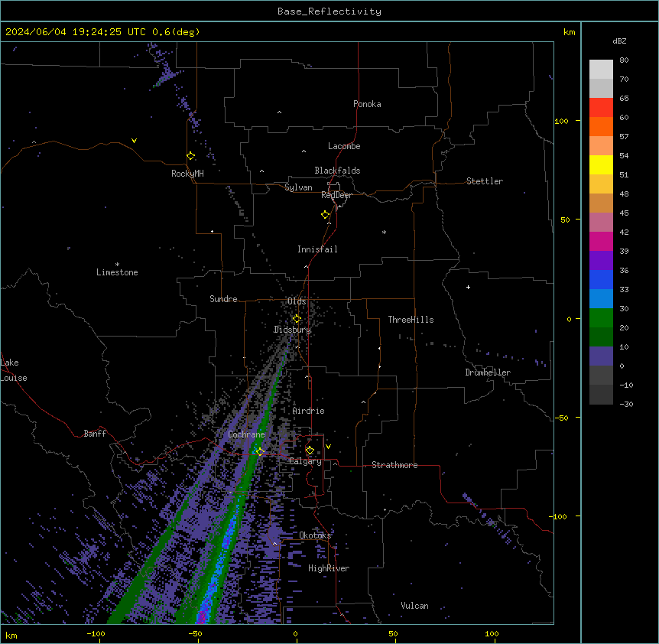Click the Sylvan map label
This screenshot has height=644, width=659.
coord(298,187)
